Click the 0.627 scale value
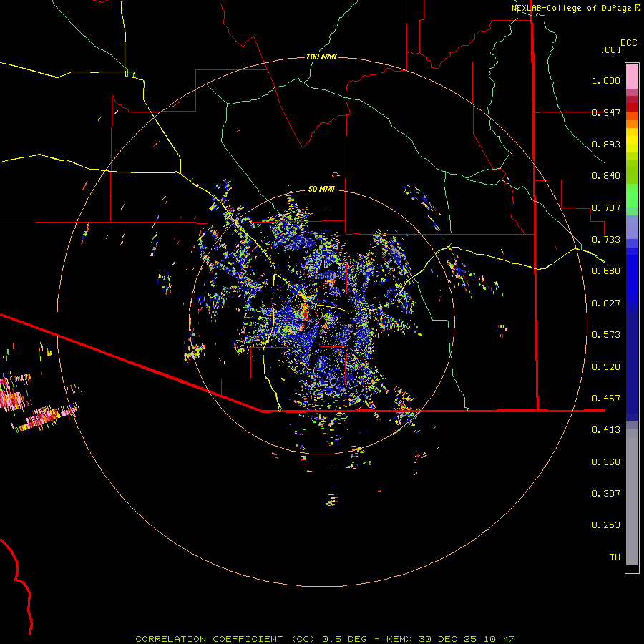 click(x=606, y=303)
